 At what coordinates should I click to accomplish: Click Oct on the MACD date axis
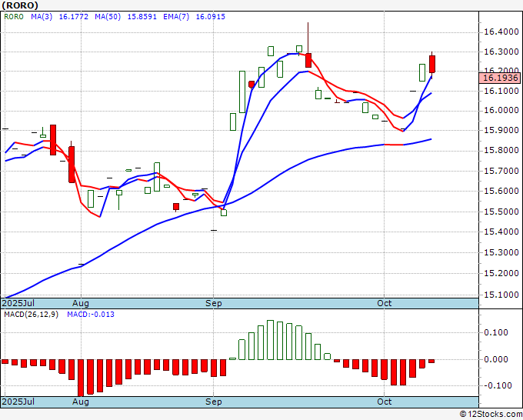pos(385,402)
